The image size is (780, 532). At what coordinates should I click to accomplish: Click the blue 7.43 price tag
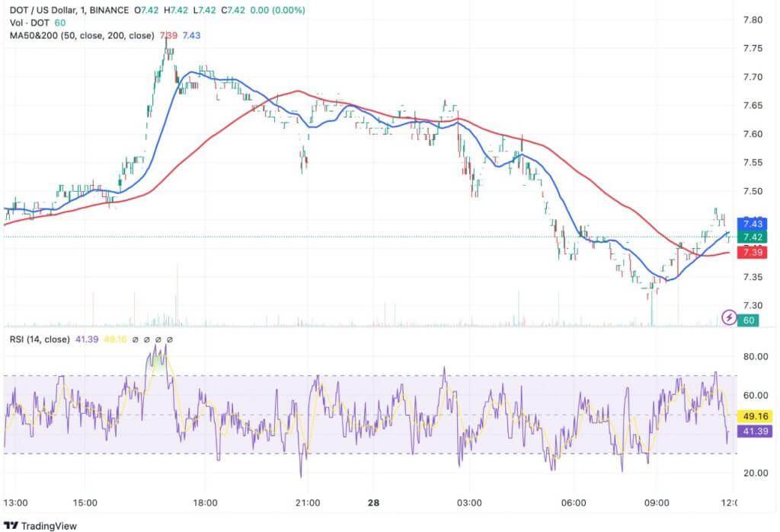(x=753, y=224)
